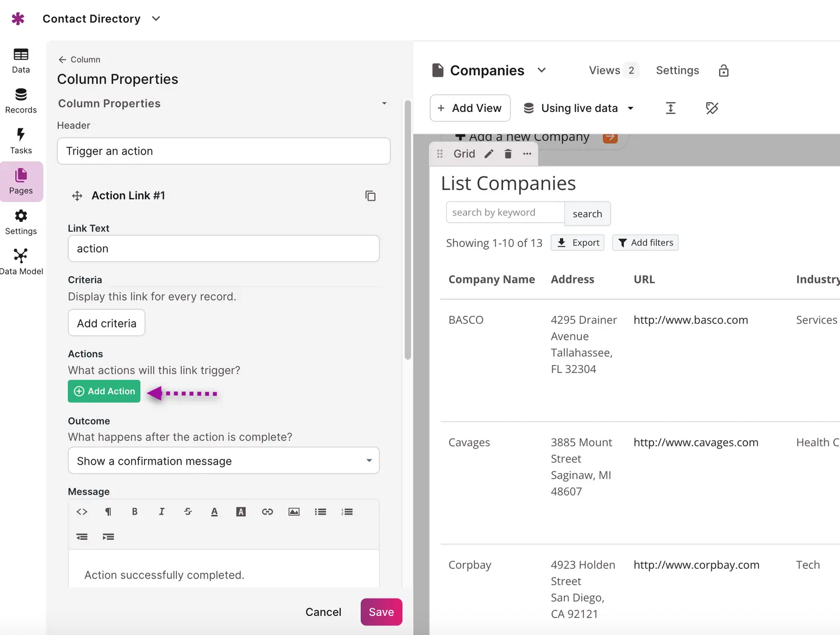
Task: Open the Data section in sidebar
Action: coord(21,60)
